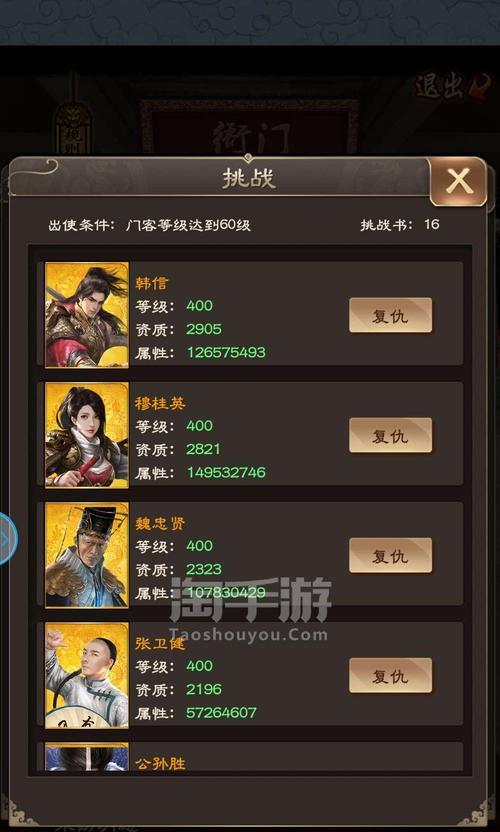Select the 韩信 name label

coord(151,283)
